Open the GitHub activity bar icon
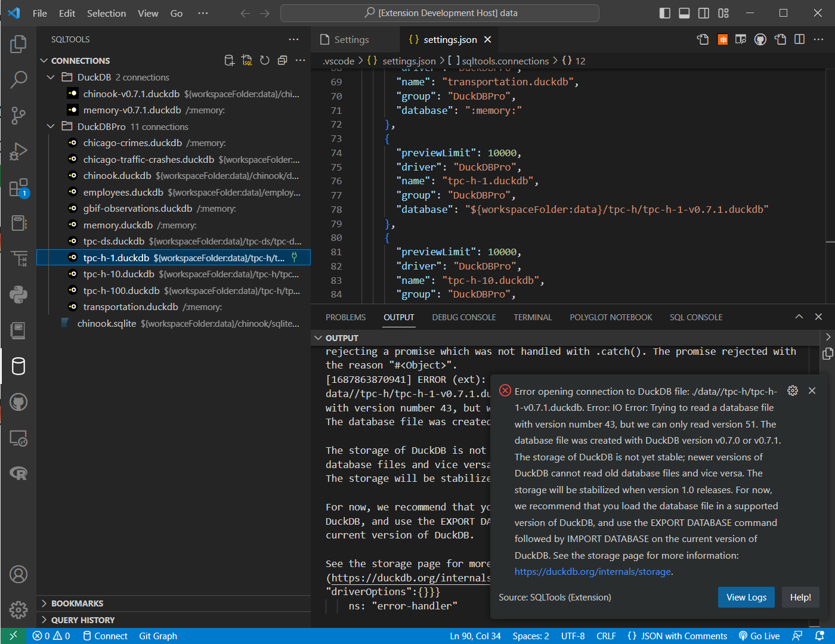The width and height of the screenshot is (835, 644). click(18, 402)
